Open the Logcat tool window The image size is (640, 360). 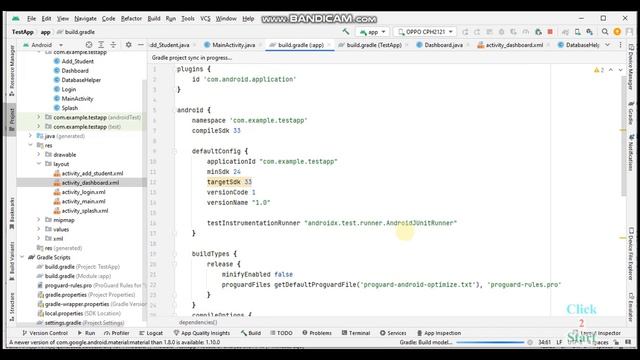(151, 333)
